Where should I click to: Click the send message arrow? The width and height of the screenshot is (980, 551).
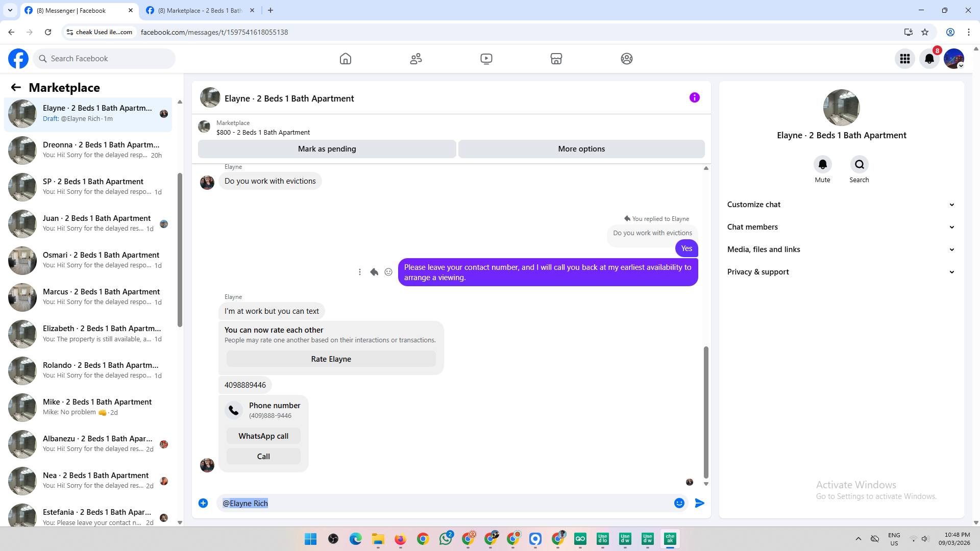[x=700, y=503]
